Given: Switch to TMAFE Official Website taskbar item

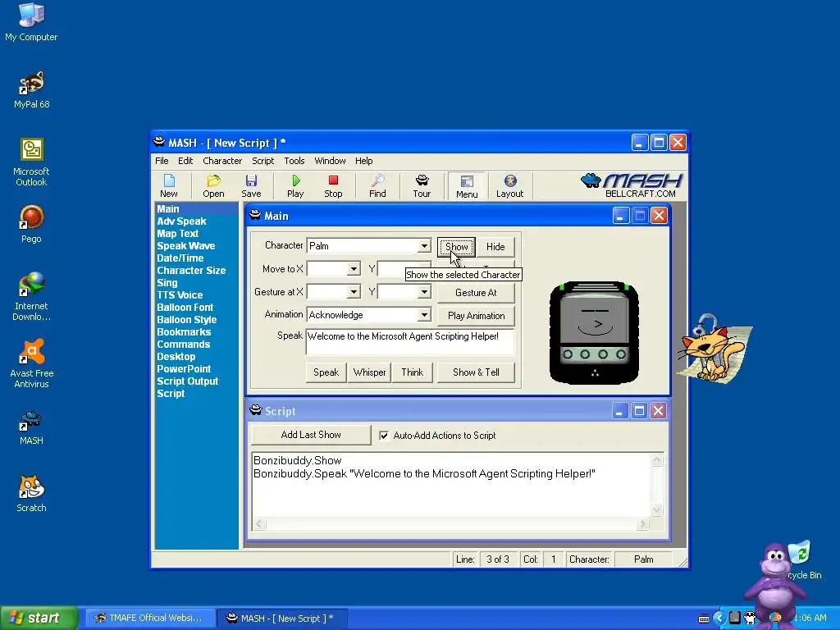Looking at the screenshot, I should 150,619.
